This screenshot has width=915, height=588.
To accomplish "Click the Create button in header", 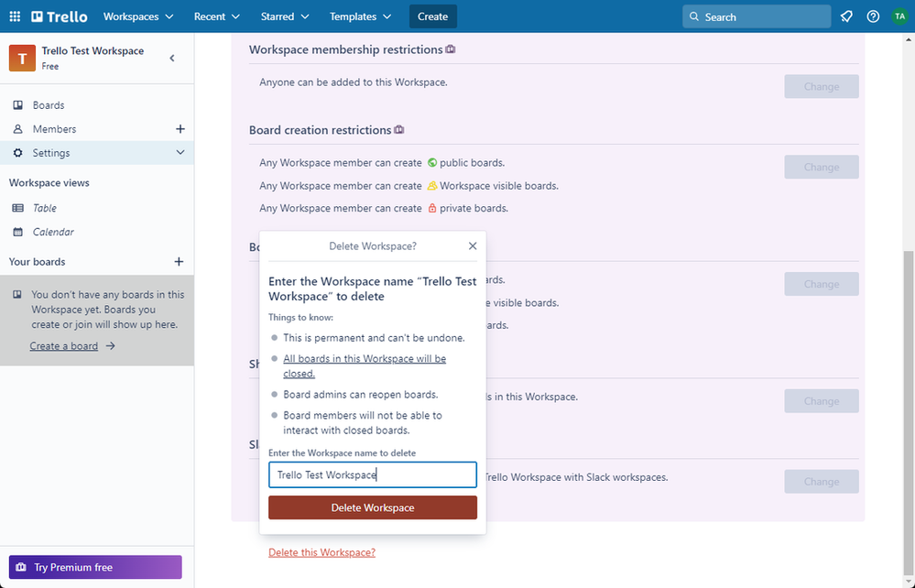I will pos(433,16).
